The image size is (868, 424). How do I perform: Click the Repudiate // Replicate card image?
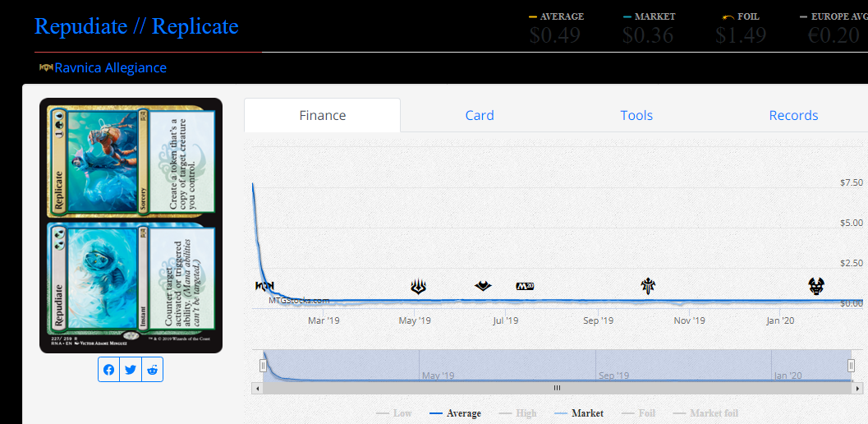[x=131, y=226]
